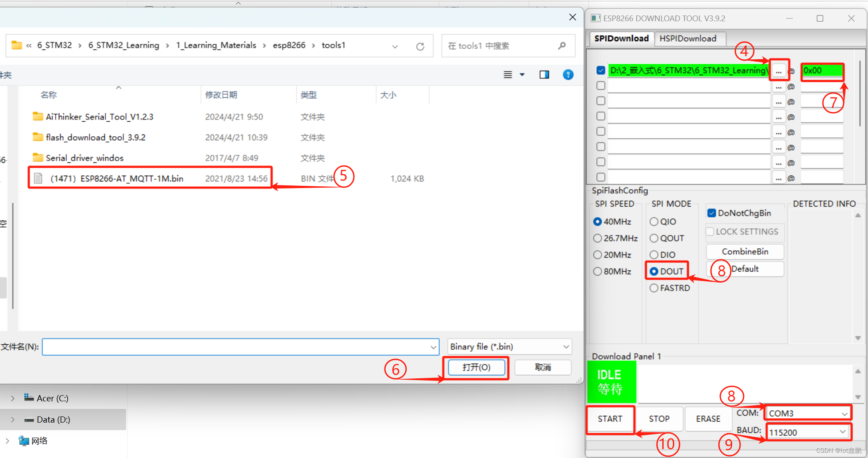Sort files by 修改日期 column
The width and height of the screenshot is (868, 458).
(x=221, y=95)
